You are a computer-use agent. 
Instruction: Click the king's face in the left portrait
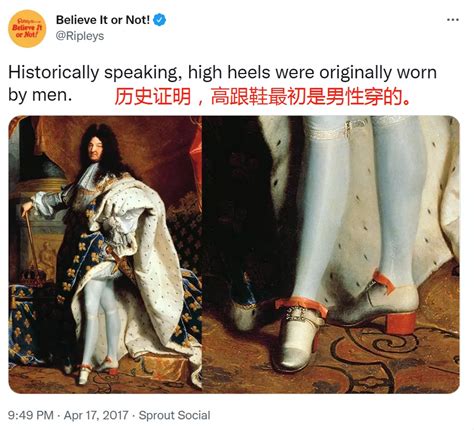(x=94, y=149)
